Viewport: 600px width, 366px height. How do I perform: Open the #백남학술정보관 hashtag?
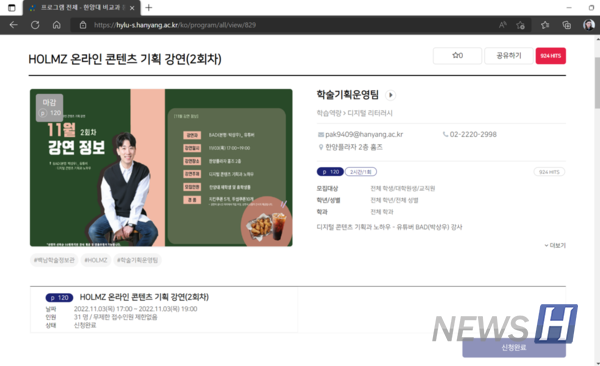click(54, 260)
